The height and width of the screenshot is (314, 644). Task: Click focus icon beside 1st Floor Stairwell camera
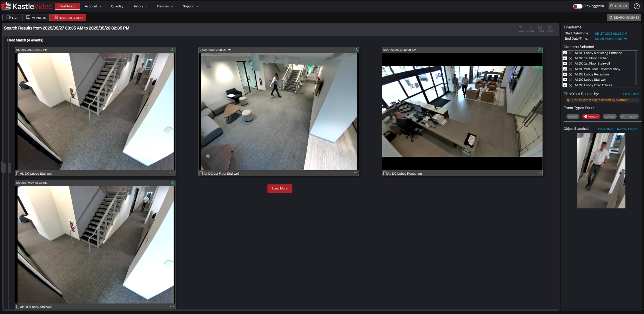[x=571, y=64]
